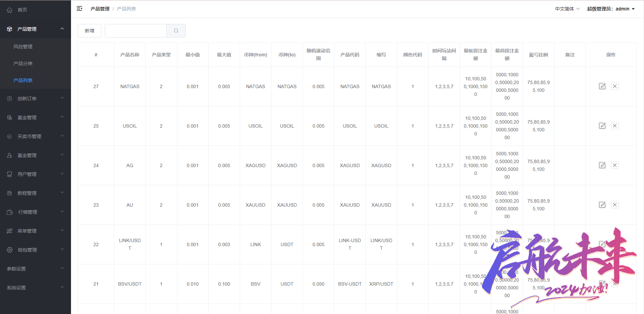Screen dimensions: 644x314
Task: Click the 0.100 max value cell
Action: pos(224,284)
